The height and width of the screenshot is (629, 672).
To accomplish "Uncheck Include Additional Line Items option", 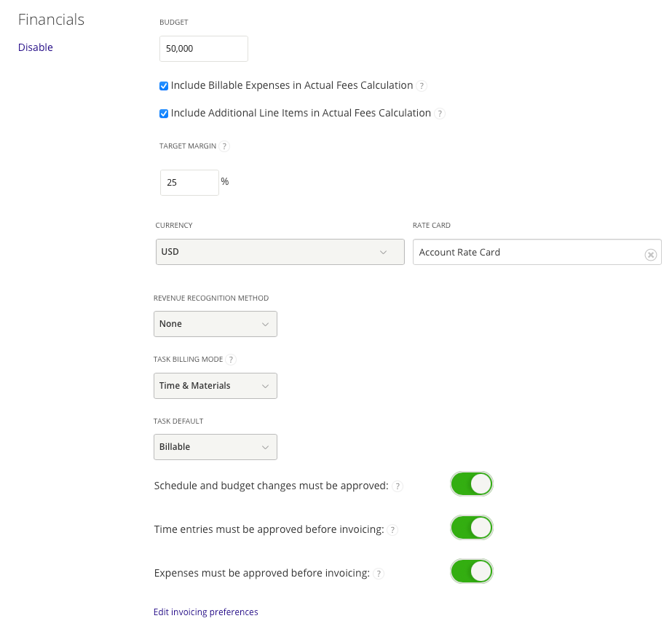I will tap(164, 113).
